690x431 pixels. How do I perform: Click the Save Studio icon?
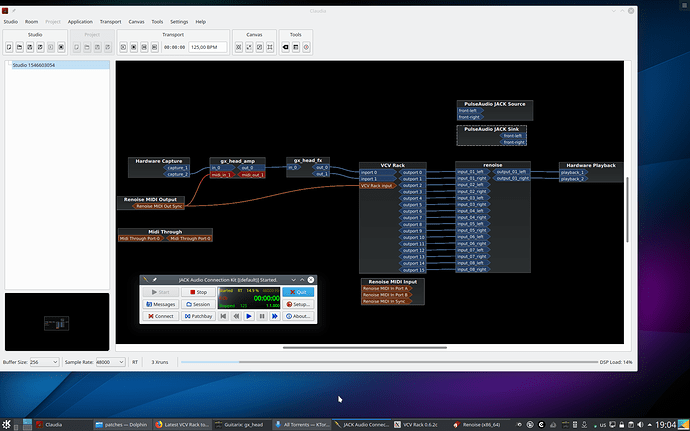(30, 47)
